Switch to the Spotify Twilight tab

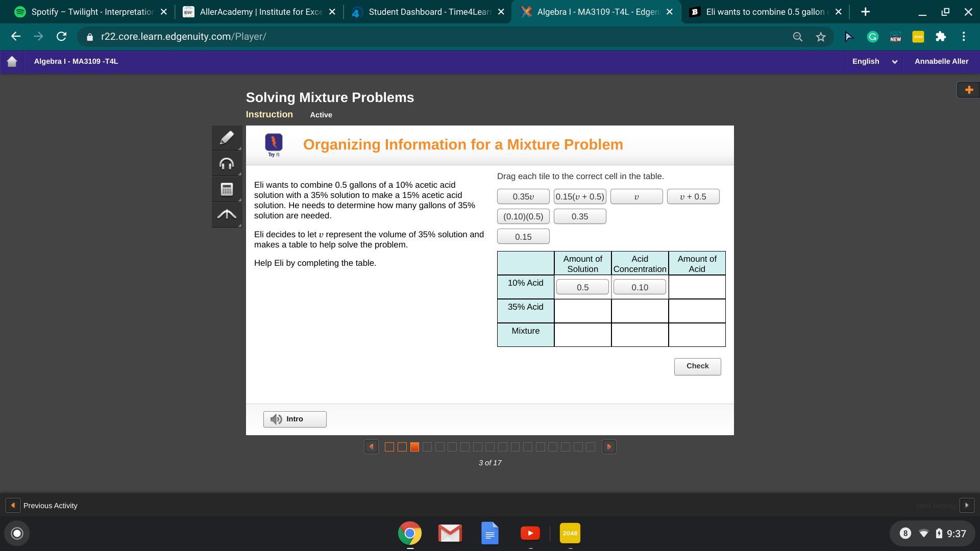point(92,12)
